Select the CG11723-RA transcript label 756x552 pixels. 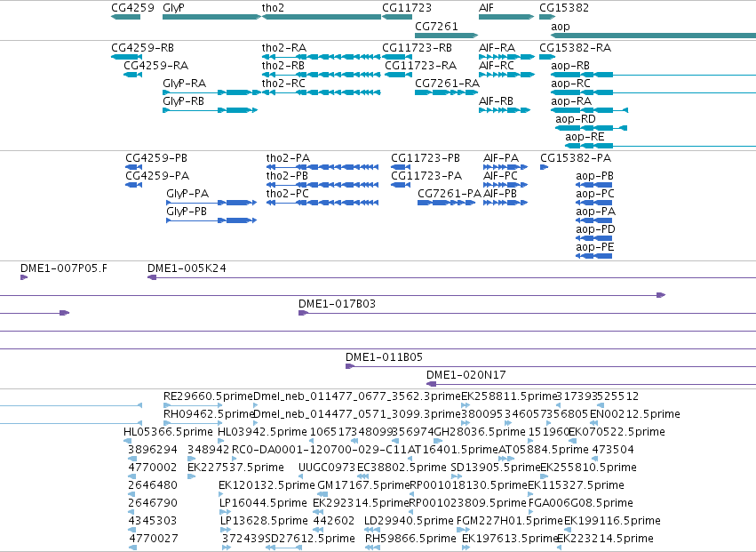tap(420, 66)
